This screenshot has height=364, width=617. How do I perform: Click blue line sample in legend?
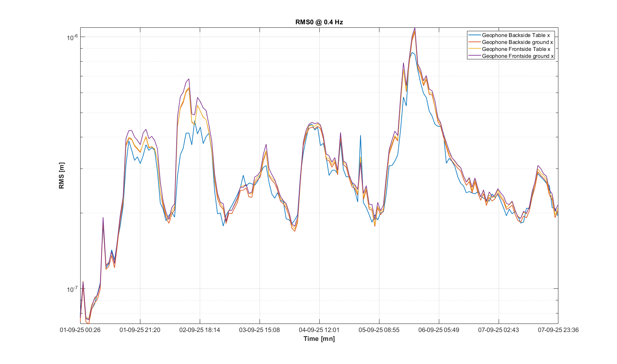[474, 35]
